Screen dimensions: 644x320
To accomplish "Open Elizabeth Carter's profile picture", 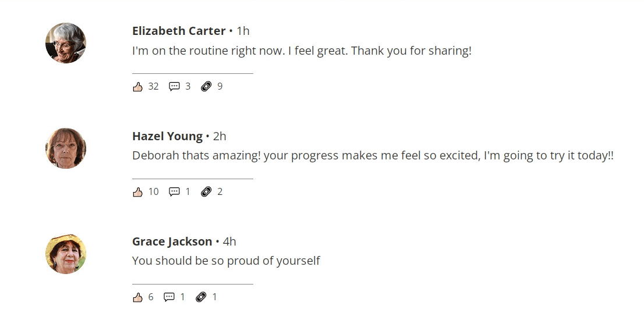I will tap(66, 43).
